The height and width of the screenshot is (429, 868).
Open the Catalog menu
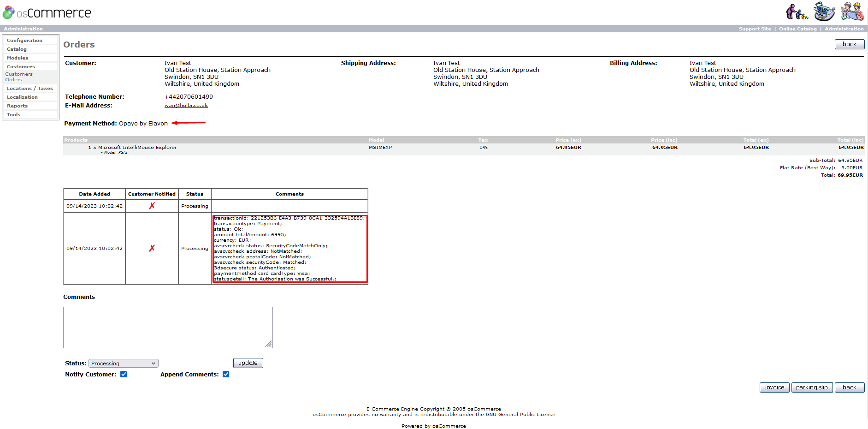coord(17,49)
